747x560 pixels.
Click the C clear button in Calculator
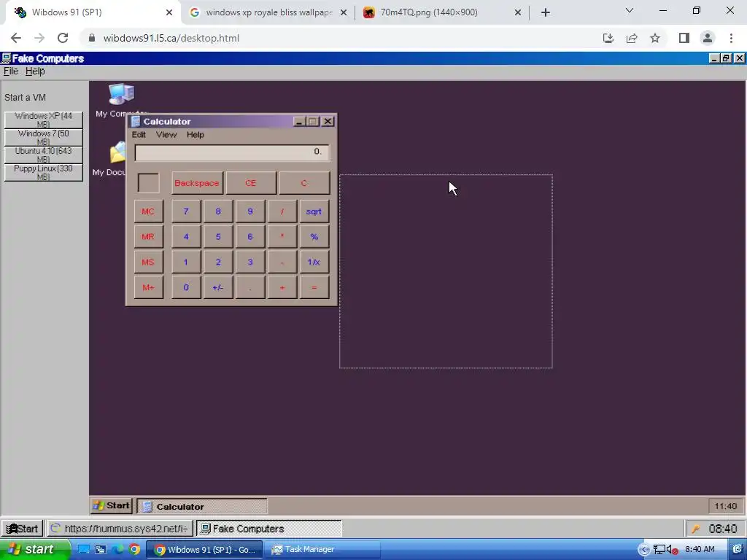click(x=304, y=183)
